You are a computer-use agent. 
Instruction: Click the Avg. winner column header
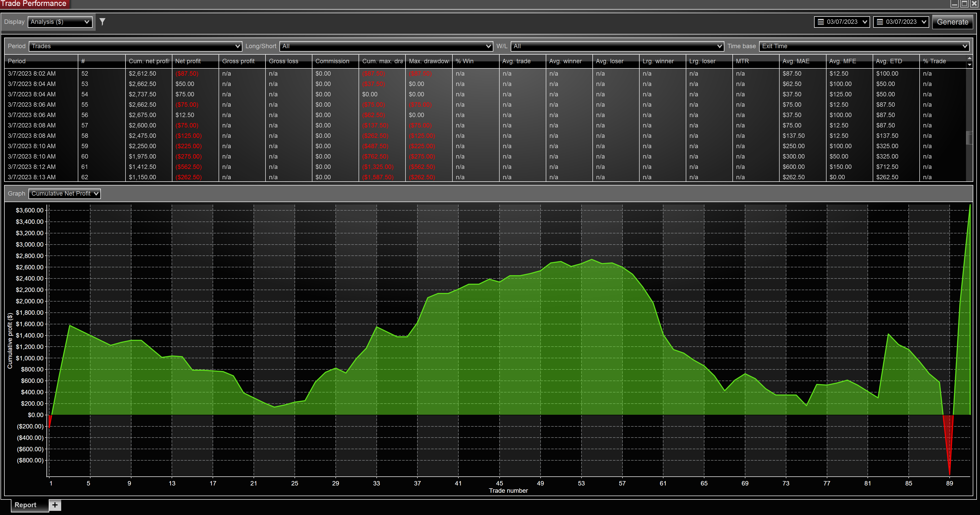(569, 61)
